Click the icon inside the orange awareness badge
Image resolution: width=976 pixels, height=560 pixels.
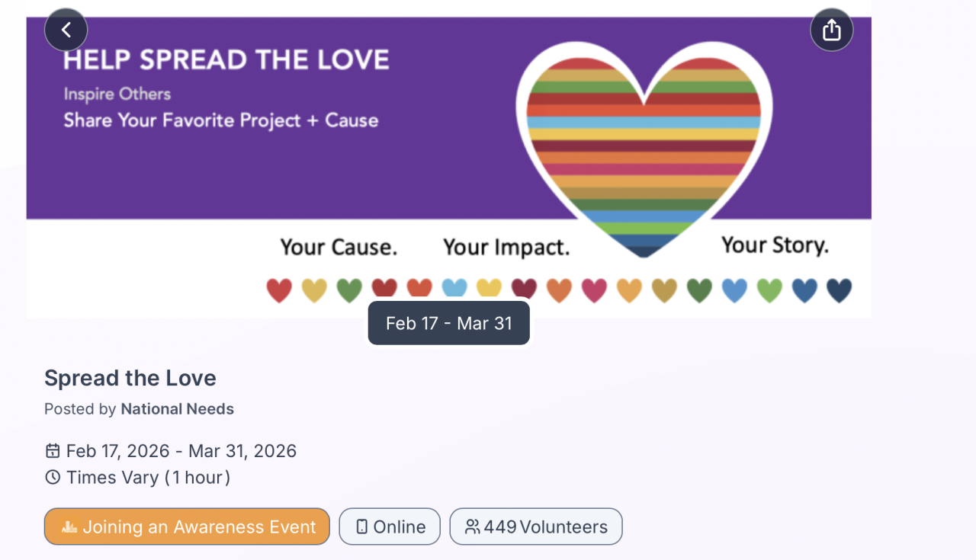click(x=69, y=526)
